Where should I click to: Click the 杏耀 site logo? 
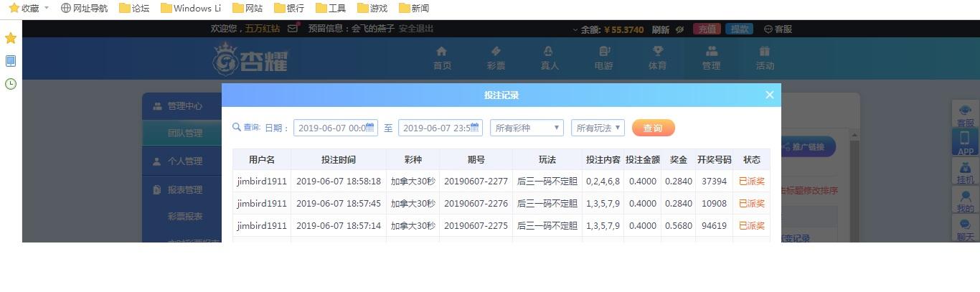[250, 58]
